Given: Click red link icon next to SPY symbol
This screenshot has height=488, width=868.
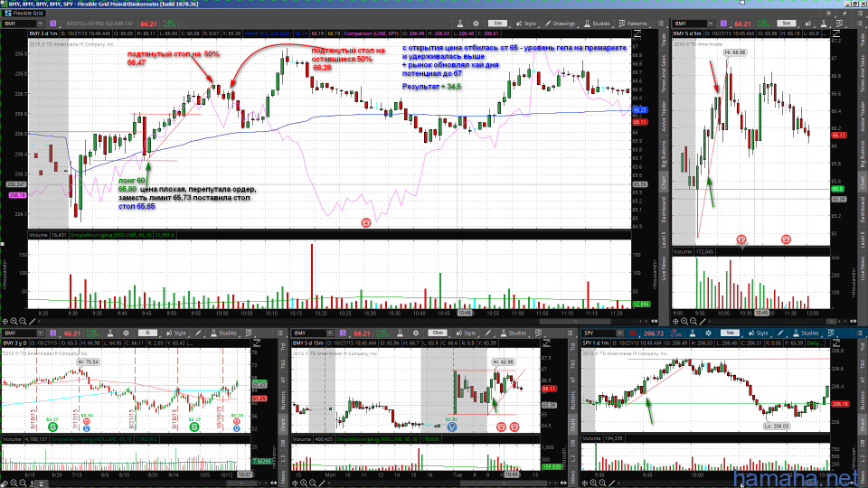Looking at the screenshot, I should (x=633, y=333).
